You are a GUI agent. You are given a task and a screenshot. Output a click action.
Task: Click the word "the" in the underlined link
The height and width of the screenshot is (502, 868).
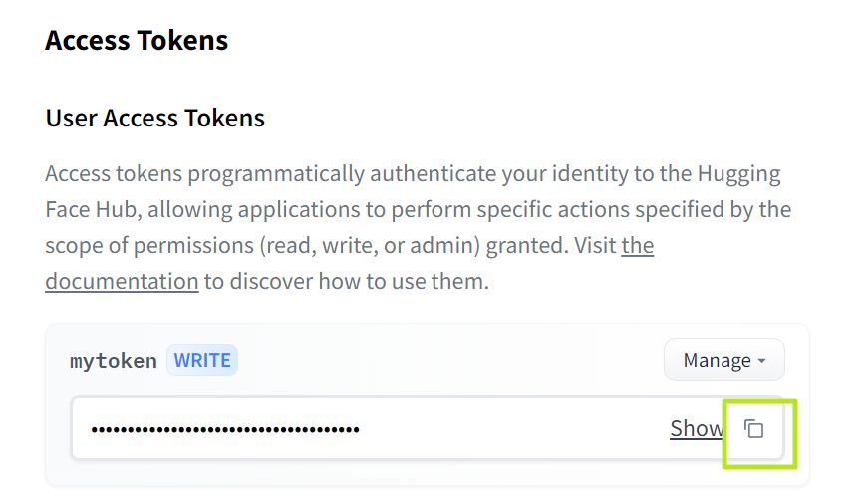[637, 245]
